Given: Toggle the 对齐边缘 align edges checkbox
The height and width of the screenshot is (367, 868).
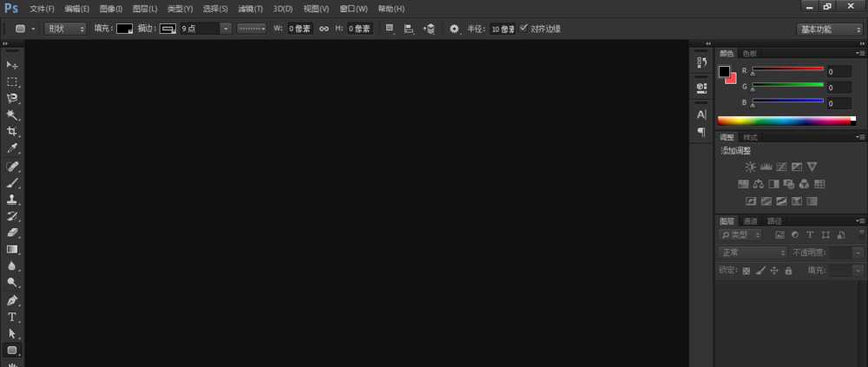Looking at the screenshot, I should click(x=523, y=29).
